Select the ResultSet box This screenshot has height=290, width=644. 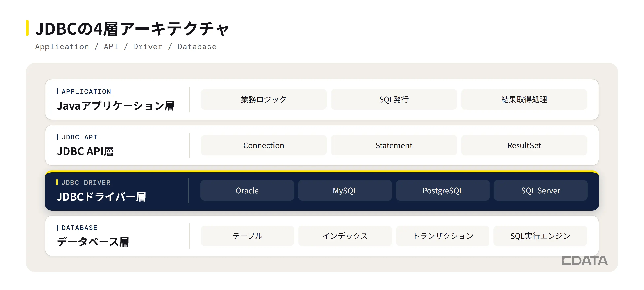(524, 145)
